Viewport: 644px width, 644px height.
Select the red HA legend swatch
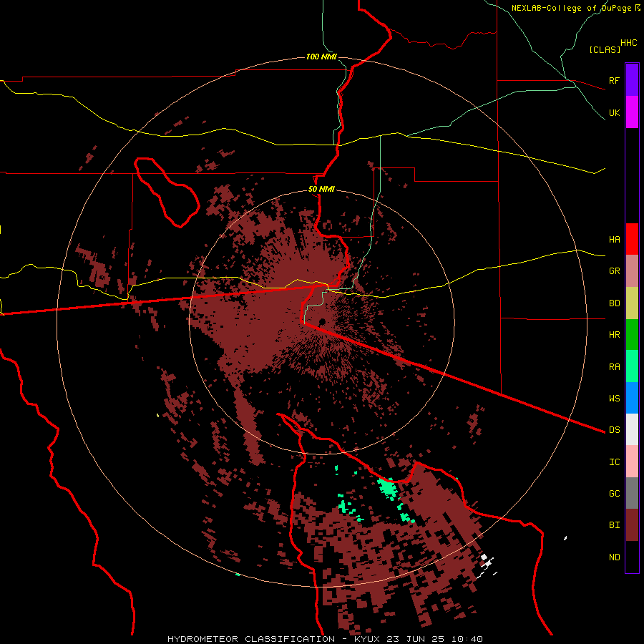click(x=632, y=239)
